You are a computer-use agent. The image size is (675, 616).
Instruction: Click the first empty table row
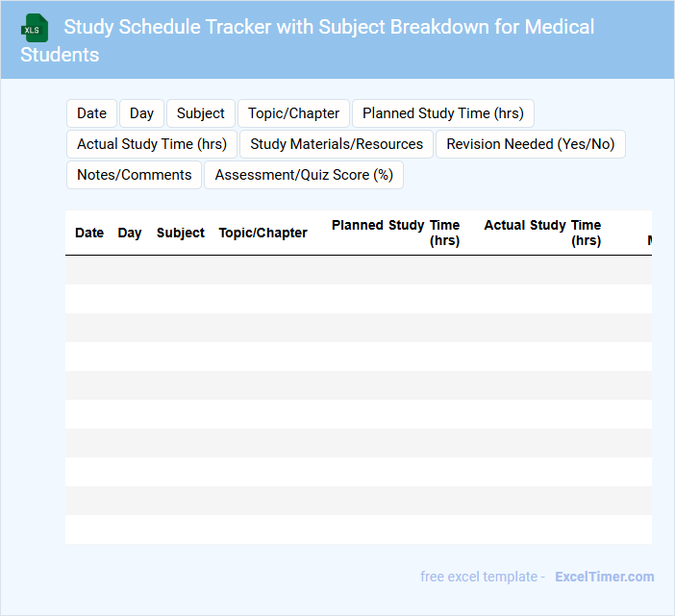click(358, 270)
